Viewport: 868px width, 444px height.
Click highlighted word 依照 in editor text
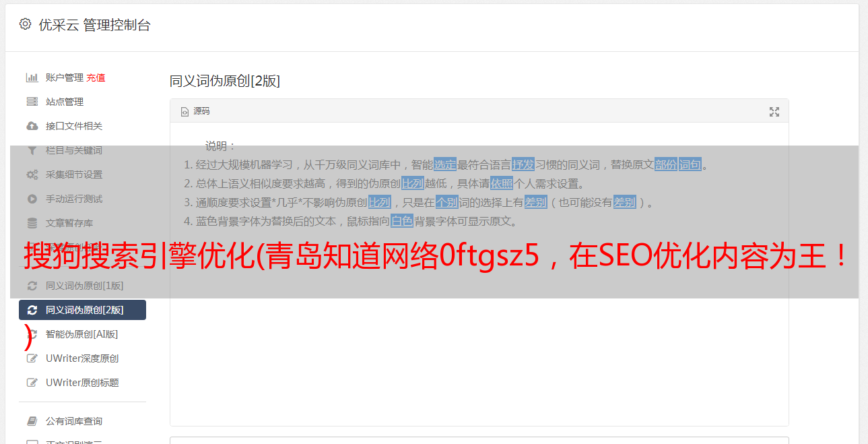502,183
